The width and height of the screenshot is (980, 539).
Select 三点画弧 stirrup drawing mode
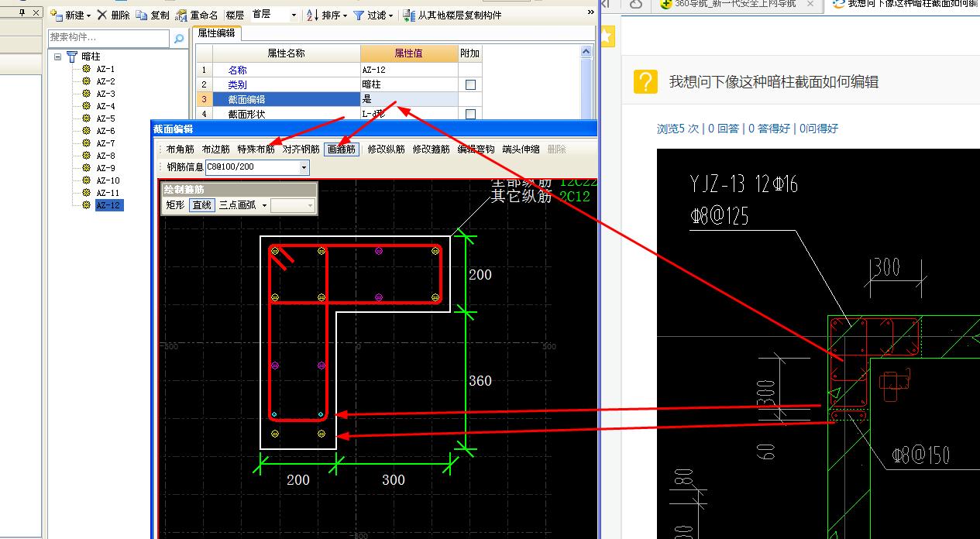238,205
